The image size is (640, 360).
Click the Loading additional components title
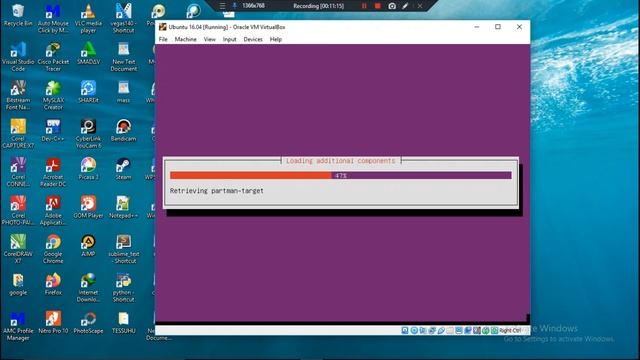coord(340,161)
